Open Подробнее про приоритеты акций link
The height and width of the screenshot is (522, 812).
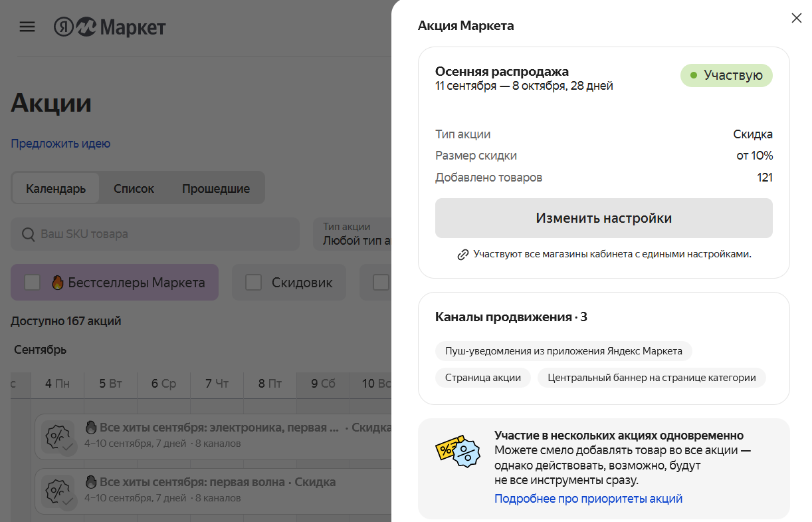coord(588,499)
